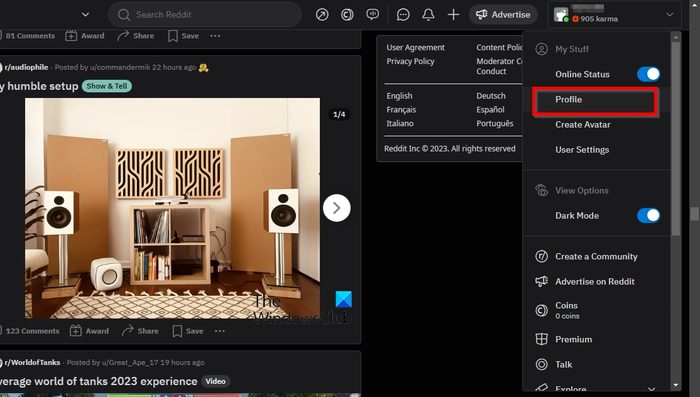Open more options on humble setup post
This screenshot has width=700, height=397.
(x=220, y=331)
